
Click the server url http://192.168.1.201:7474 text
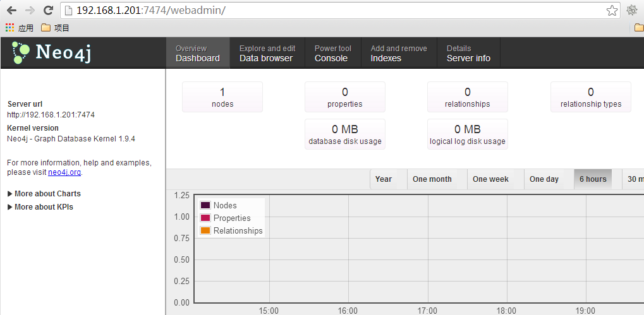pos(51,115)
